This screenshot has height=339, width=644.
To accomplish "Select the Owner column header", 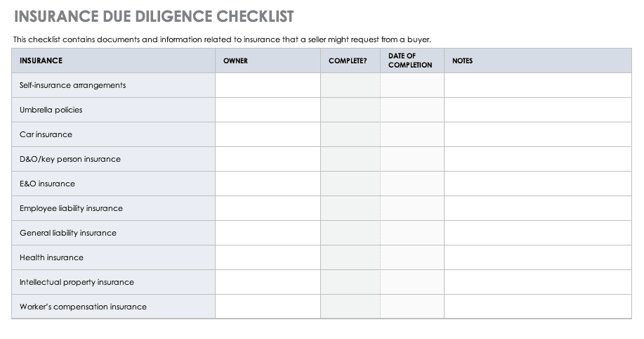I will 235,61.
